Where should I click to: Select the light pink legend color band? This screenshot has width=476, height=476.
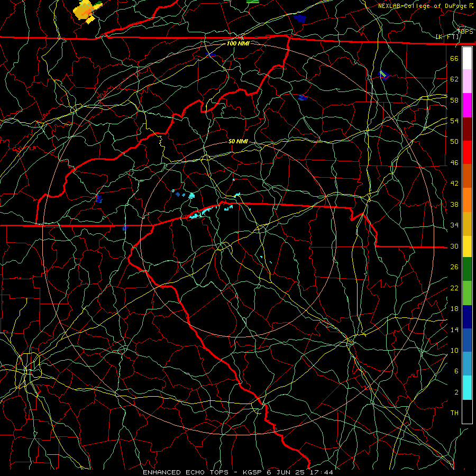pyautogui.click(x=467, y=81)
